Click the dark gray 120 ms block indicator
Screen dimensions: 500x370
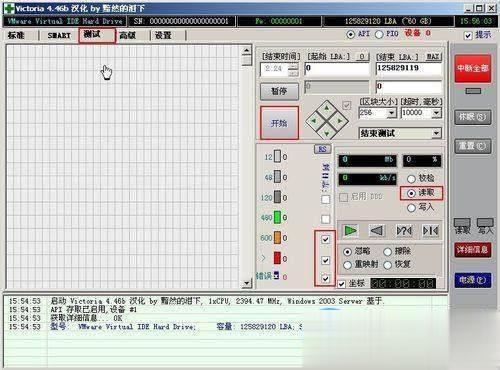277,197
